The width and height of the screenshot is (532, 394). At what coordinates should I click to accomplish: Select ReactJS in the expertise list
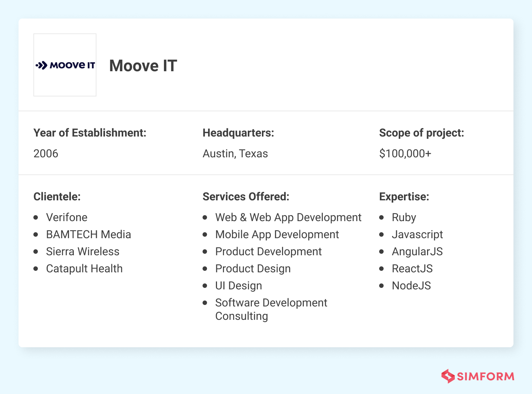[x=412, y=269]
